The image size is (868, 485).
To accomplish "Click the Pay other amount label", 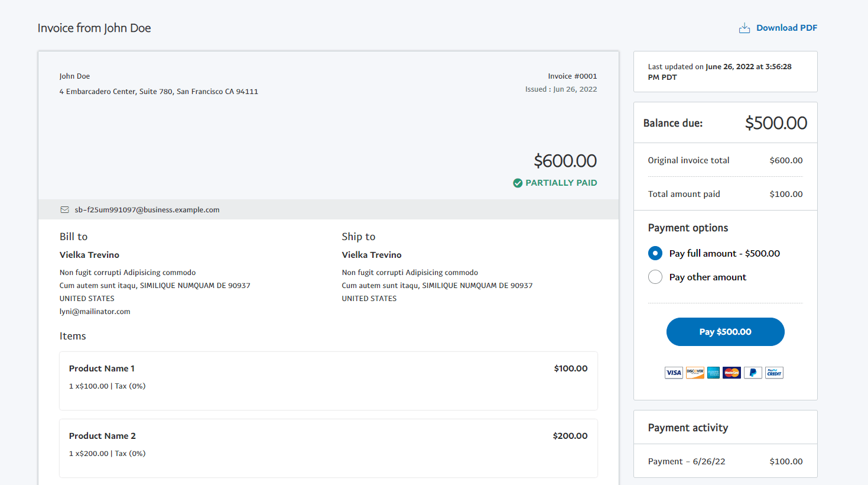I will pos(707,277).
